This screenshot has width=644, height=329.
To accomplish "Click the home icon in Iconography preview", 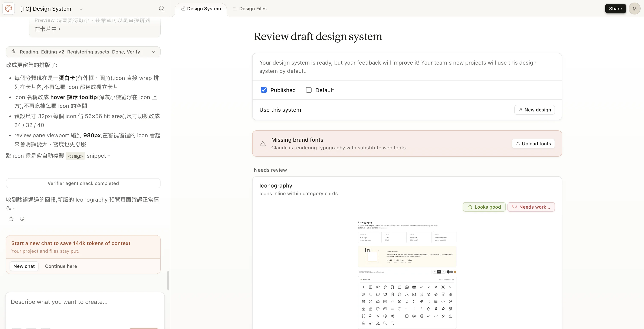I will tap(378, 302).
